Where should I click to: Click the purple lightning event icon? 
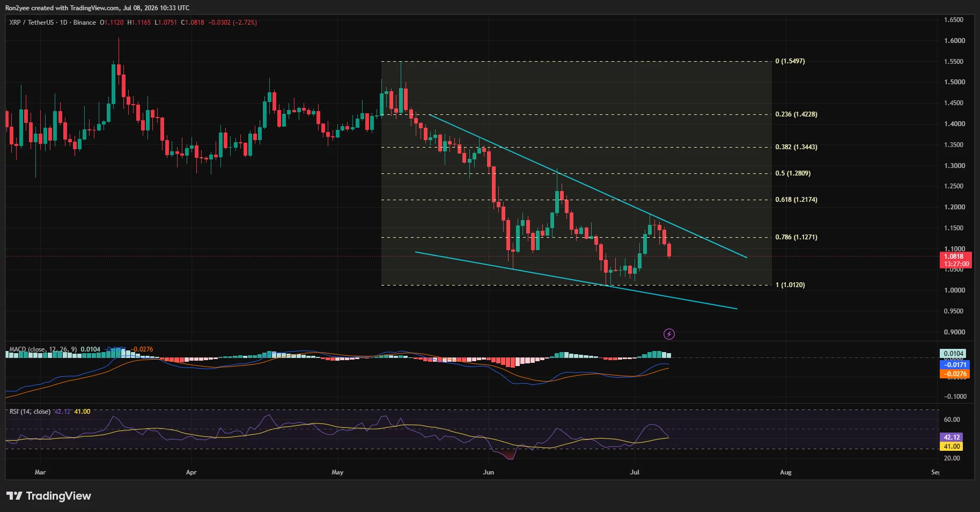click(x=669, y=334)
